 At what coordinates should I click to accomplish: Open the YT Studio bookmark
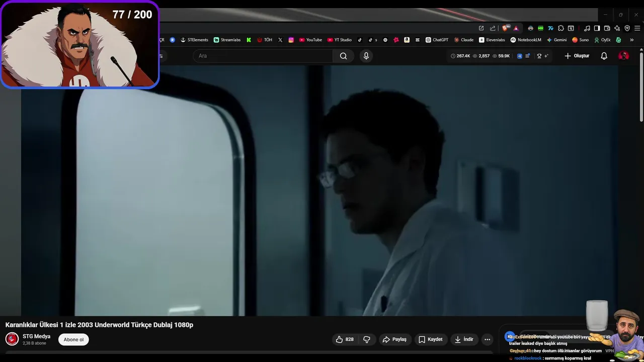point(340,40)
